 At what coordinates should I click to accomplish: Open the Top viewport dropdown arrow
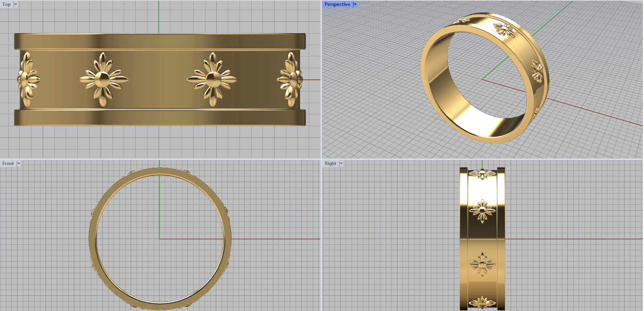tap(16, 4)
